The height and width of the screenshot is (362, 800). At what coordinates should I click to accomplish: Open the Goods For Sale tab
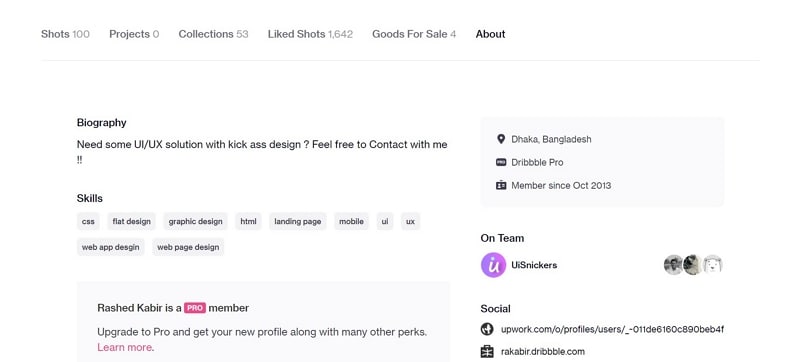(x=414, y=34)
